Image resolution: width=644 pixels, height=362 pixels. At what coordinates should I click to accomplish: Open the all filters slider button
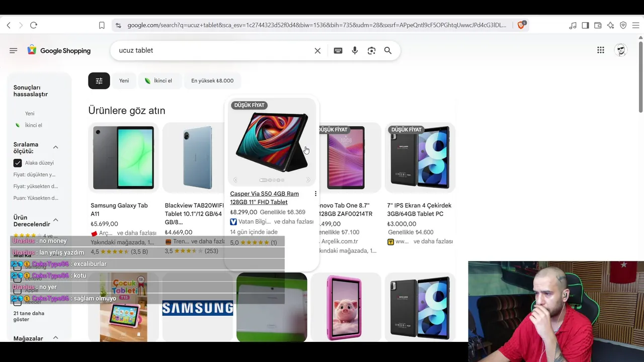[99, 80]
